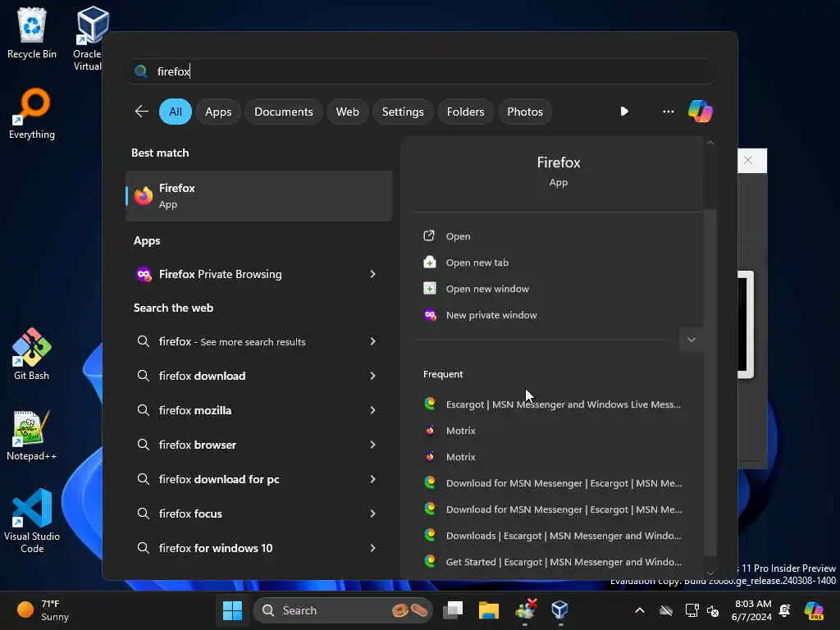Open the Windows Start menu
840x630 pixels.
[x=232, y=610]
